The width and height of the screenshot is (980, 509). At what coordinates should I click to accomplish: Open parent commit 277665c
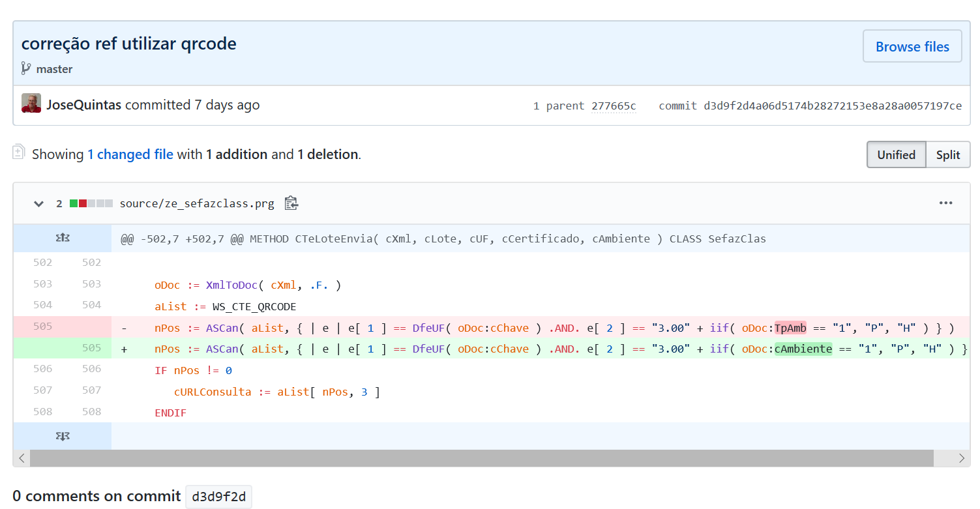(613, 106)
